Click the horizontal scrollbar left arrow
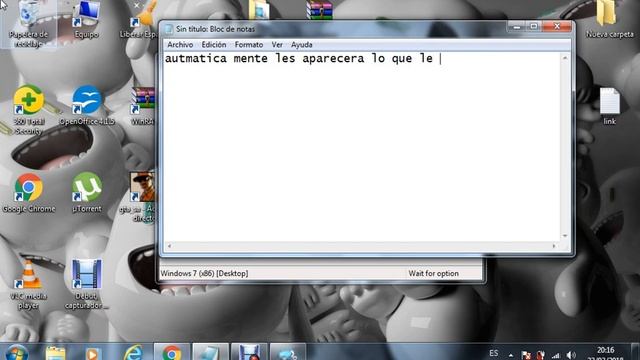The width and height of the screenshot is (640, 360). 169,246
